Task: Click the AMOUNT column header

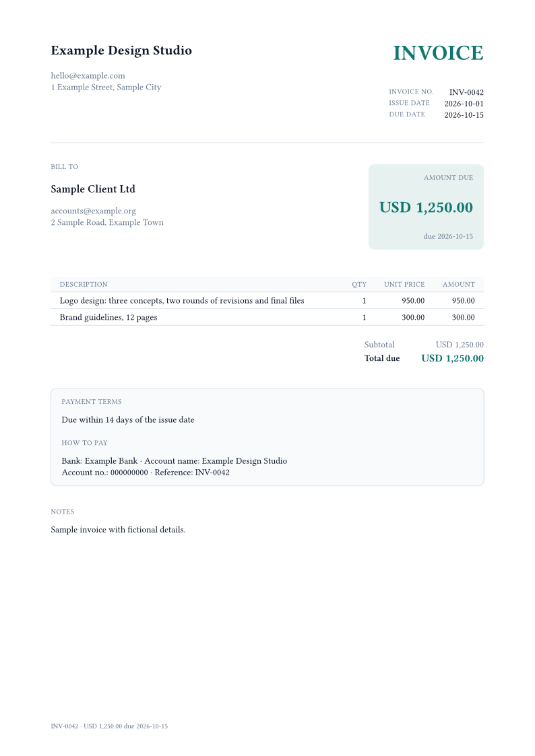Action: [459, 285]
